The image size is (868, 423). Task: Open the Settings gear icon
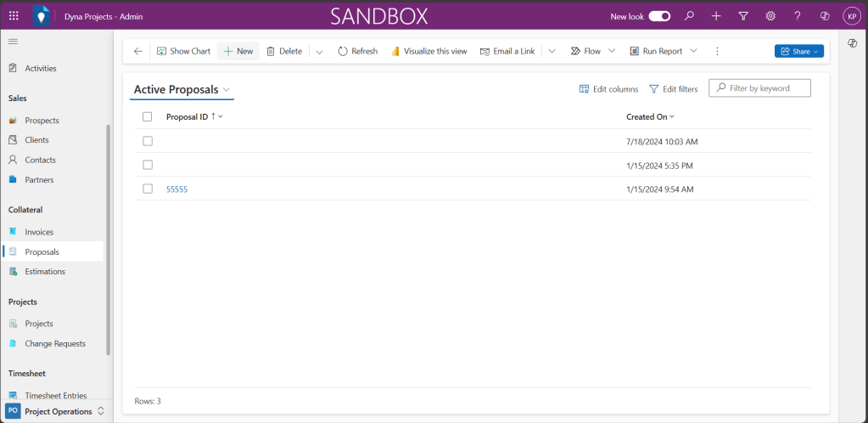[770, 16]
